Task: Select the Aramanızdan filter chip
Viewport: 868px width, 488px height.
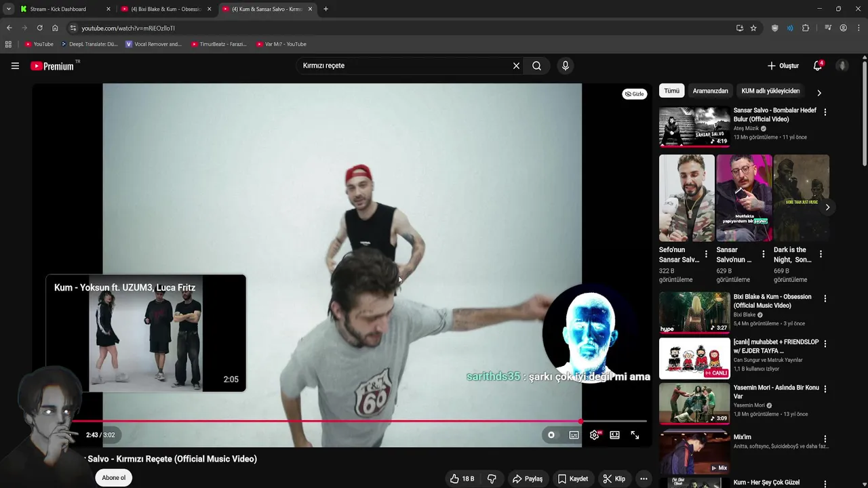Action: pos(710,91)
